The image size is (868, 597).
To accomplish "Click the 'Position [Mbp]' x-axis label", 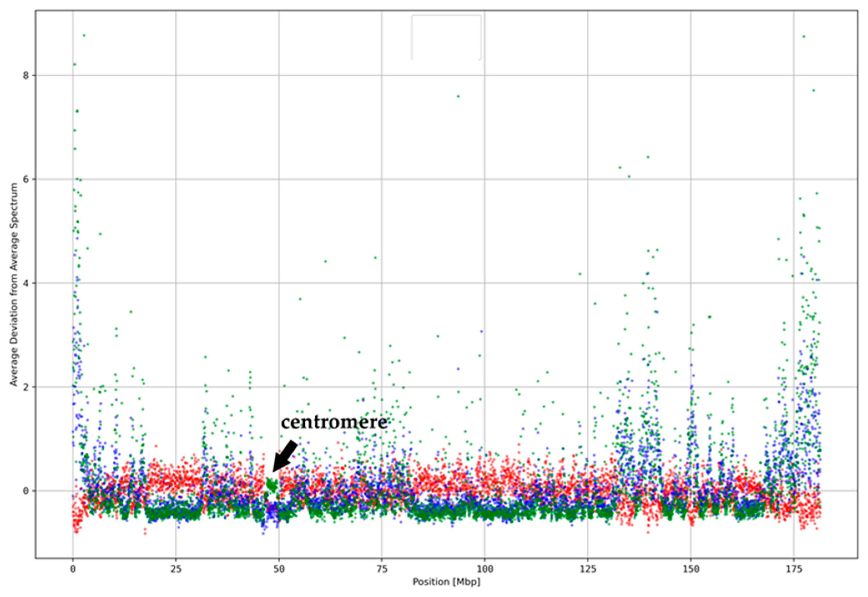I will [x=446, y=582].
